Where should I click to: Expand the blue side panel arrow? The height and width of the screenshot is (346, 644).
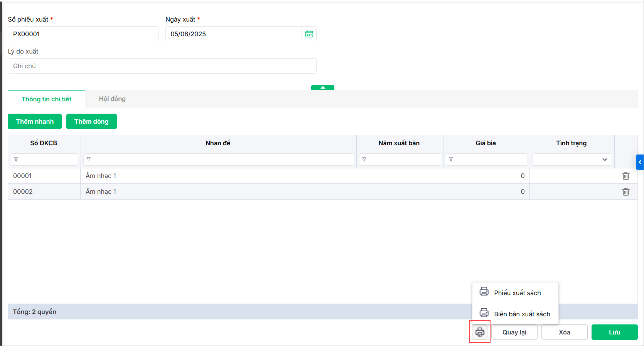point(640,162)
